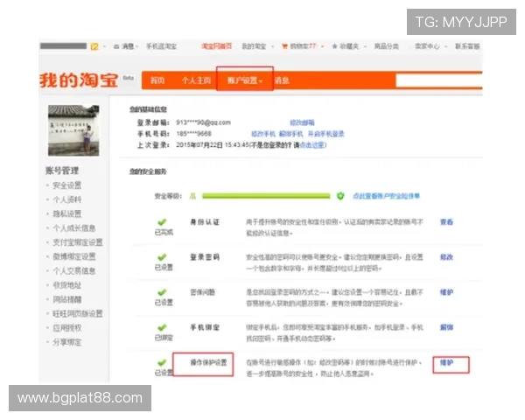Open the 消息 tab in orange navigation

pyautogui.click(x=282, y=80)
